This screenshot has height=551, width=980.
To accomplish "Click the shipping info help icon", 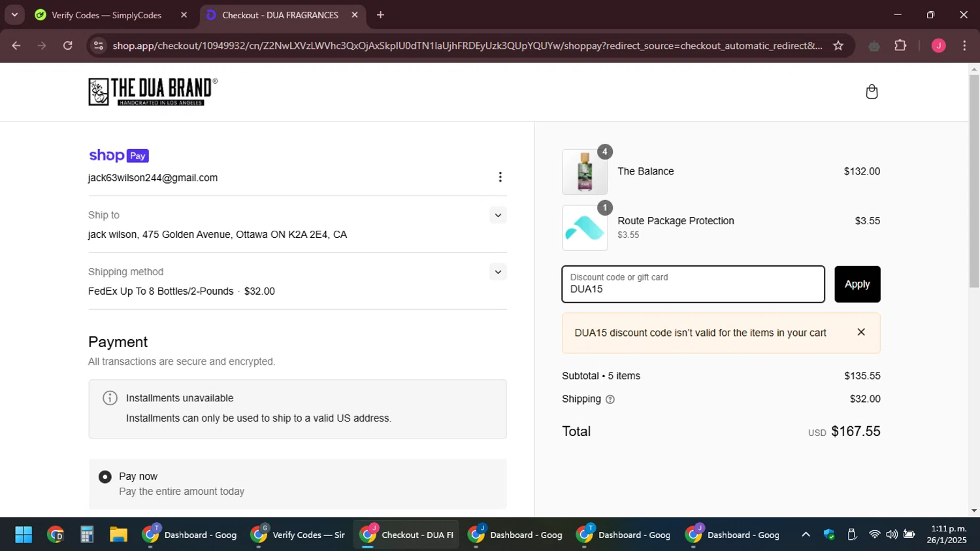I will point(610,399).
